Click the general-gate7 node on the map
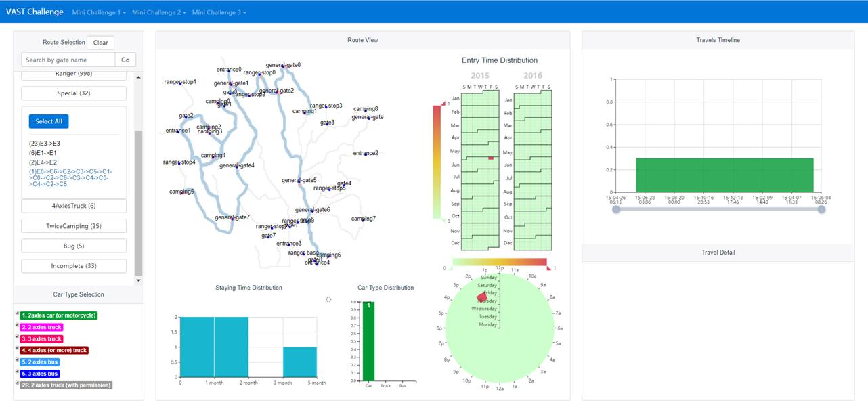 pos(232,218)
